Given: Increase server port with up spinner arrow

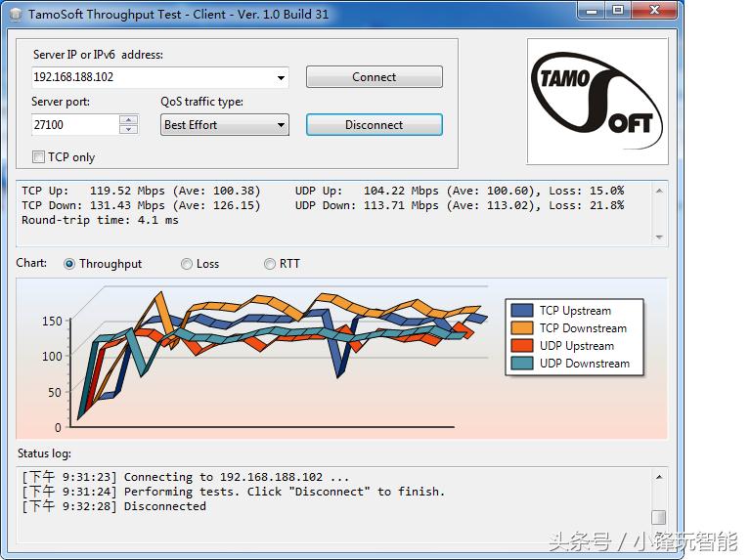Looking at the screenshot, I should pos(128,119).
